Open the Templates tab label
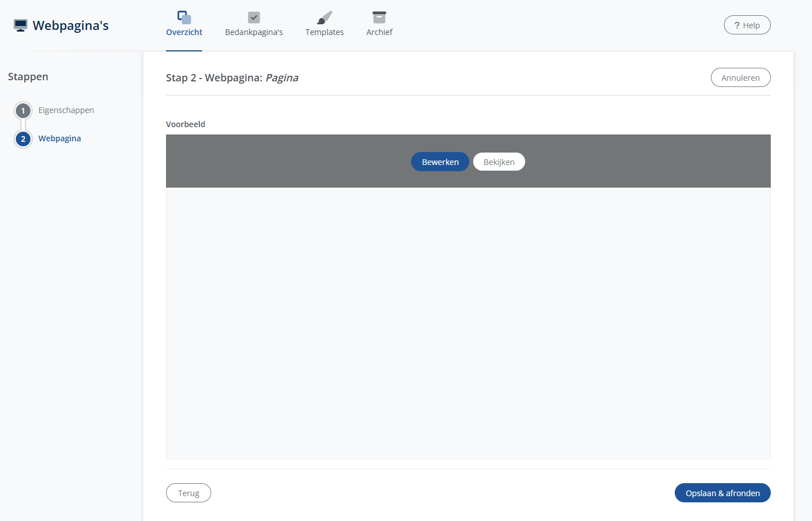The image size is (812, 521). (x=325, y=32)
